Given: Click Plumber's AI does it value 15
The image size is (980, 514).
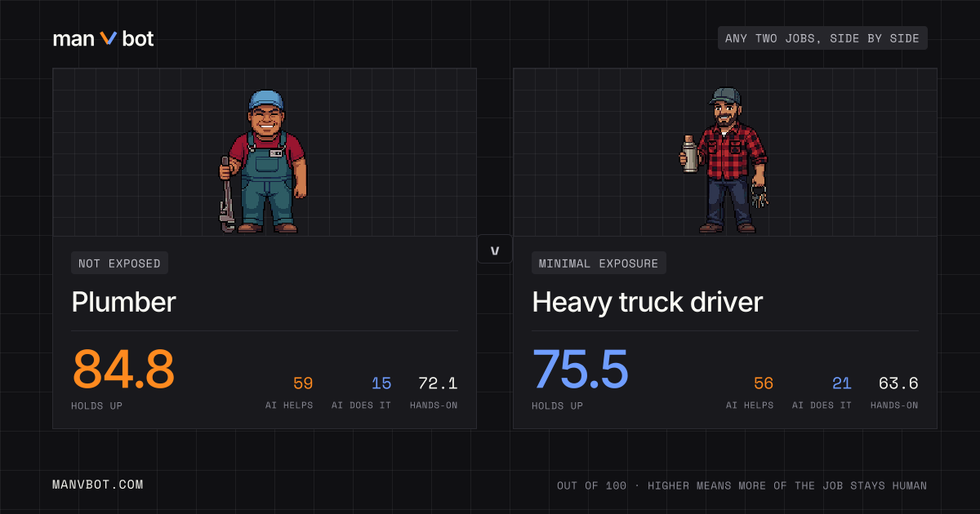Looking at the screenshot, I should click(381, 383).
